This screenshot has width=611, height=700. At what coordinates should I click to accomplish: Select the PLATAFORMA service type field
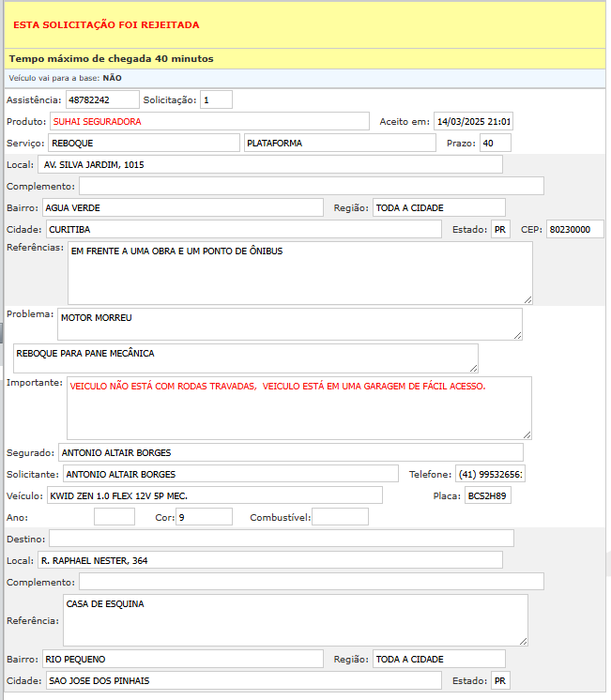[340, 143]
